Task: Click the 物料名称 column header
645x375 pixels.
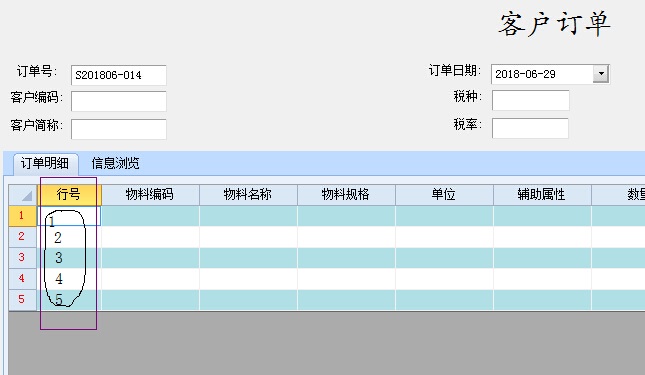Action: [248, 195]
